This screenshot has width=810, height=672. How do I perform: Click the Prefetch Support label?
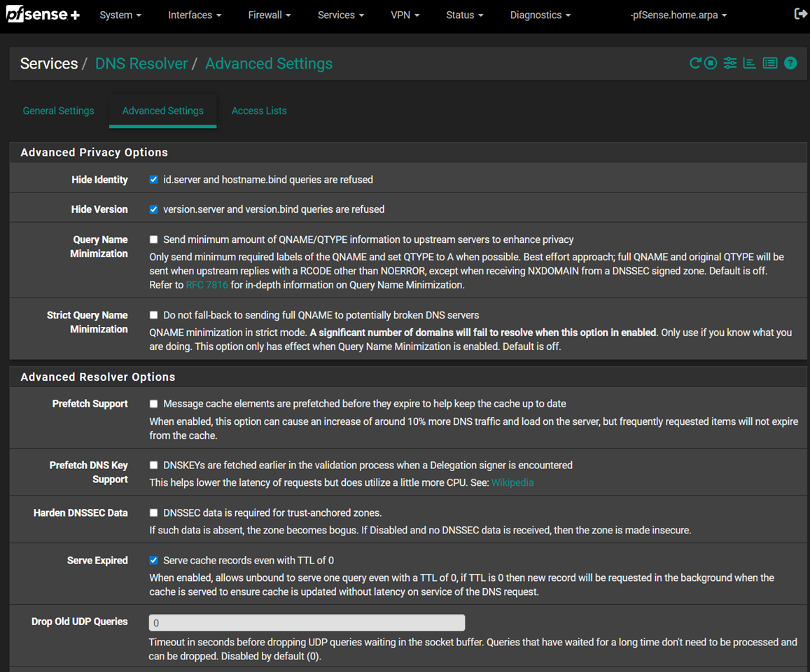coord(90,404)
